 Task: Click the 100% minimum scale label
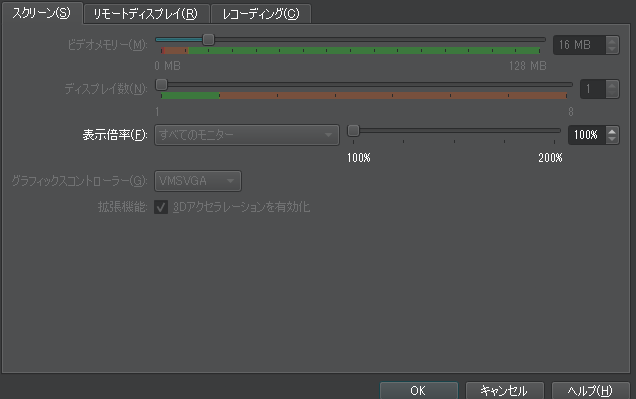359,158
